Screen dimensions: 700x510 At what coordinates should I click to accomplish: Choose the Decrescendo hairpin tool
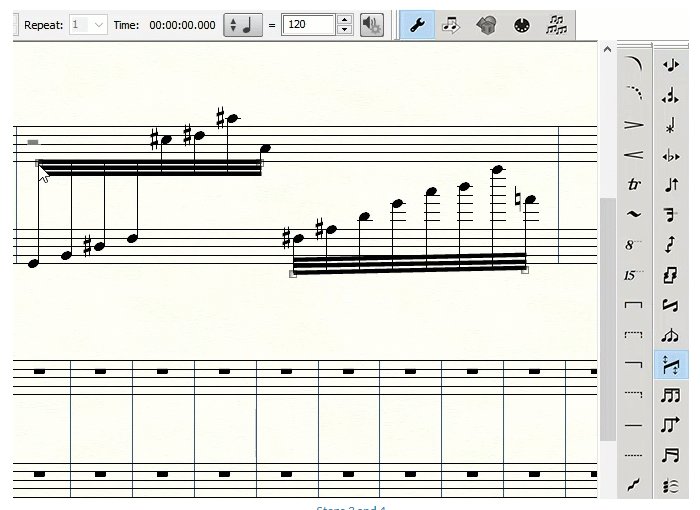(x=633, y=125)
